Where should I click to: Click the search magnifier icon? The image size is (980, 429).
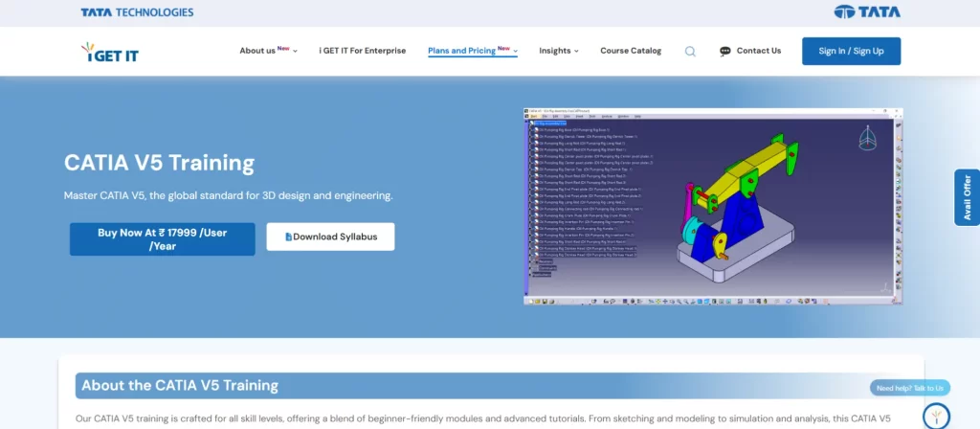pyautogui.click(x=690, y=52)
